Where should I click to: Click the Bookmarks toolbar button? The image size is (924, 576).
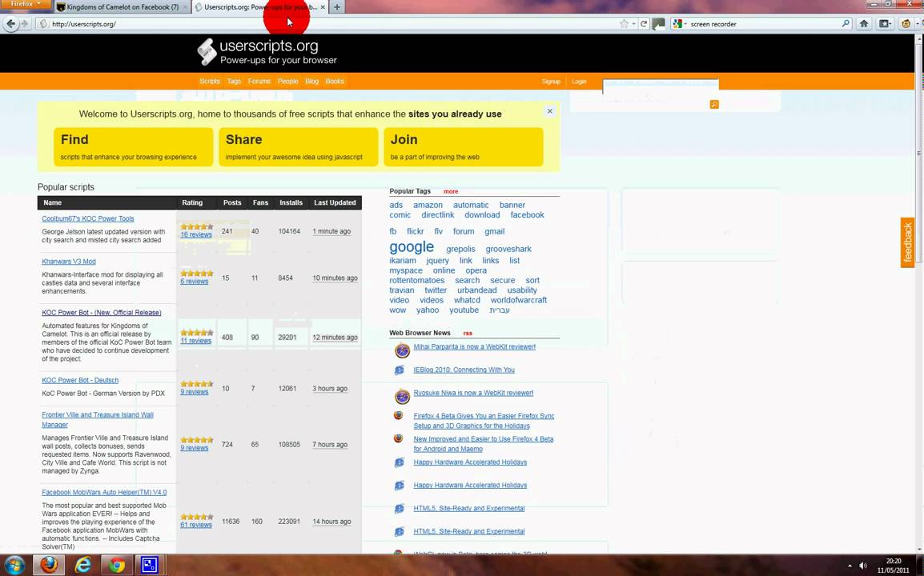pos(885,23)
